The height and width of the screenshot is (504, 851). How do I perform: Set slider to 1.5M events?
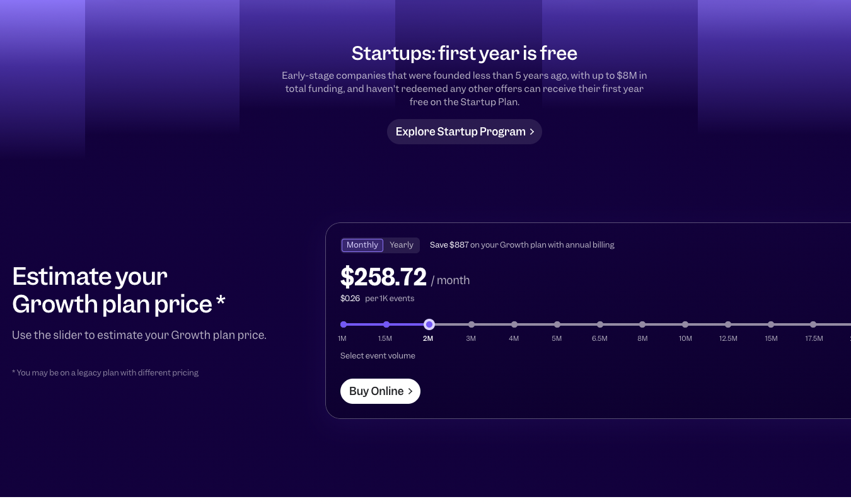pos(386,324)
